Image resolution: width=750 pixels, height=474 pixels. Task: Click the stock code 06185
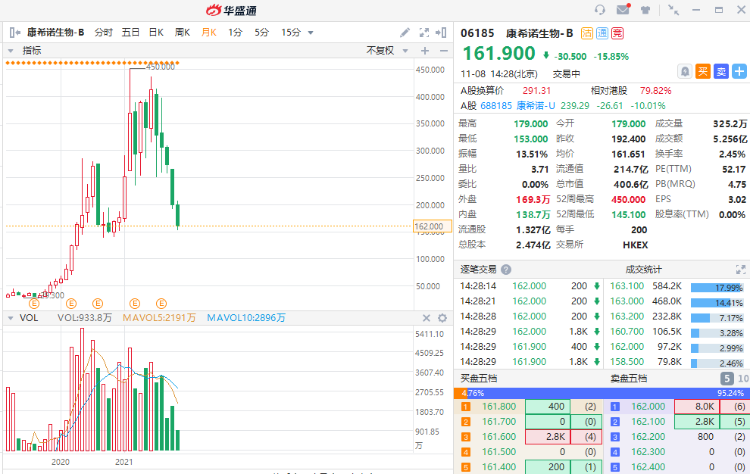pyautogui.click(x=477, y=33)
